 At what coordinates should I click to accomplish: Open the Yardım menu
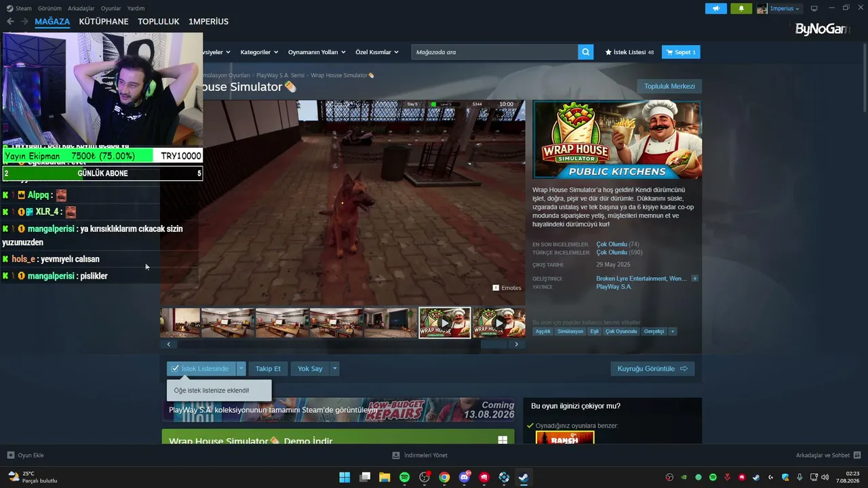136,8
